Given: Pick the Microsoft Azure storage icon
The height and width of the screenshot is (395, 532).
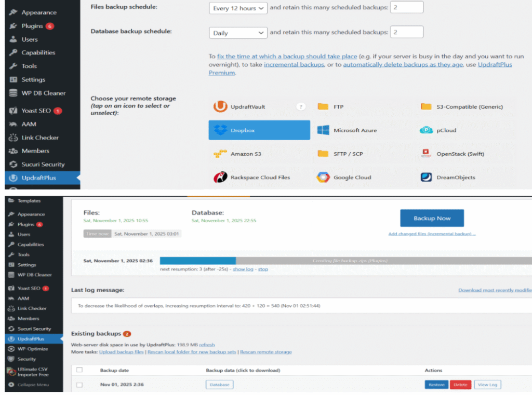Looking at the screenshot, I should [323, 130].
